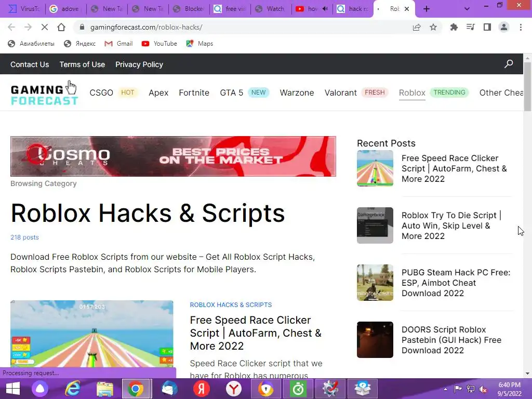Image resolution: width=532 pixels, height=399 pixels.
Task: Open the Warzone category
Action: (297, 92)
